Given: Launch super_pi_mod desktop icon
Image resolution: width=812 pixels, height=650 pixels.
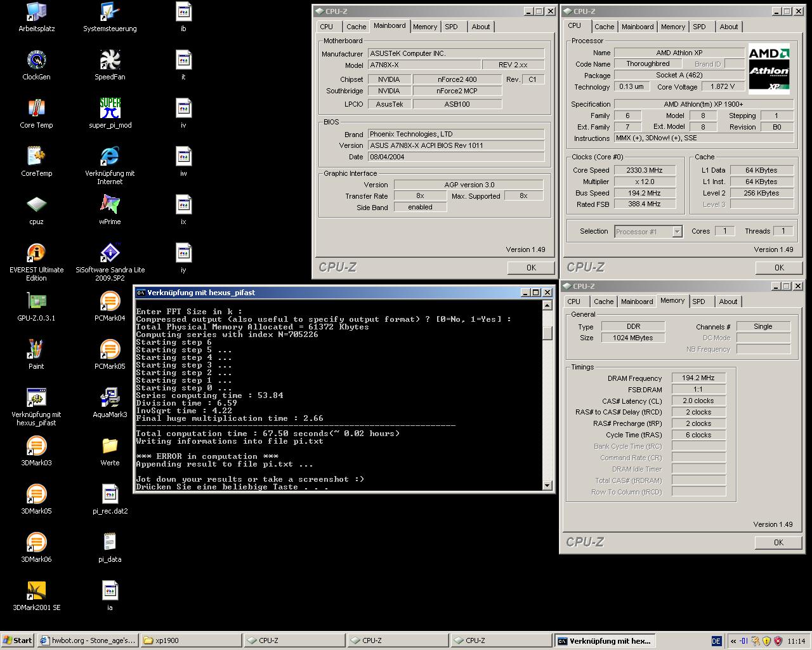Looking at the screenshot, I should click(x=110, y=114).
